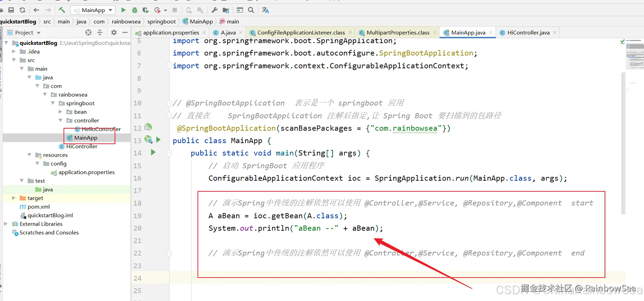Collapse the controller package arrow
644x301 pixels.
60,120
